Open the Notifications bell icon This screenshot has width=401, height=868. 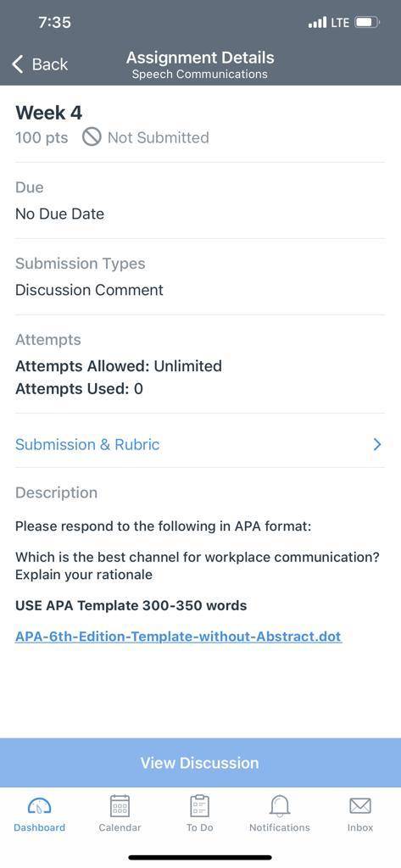point(280,805)
